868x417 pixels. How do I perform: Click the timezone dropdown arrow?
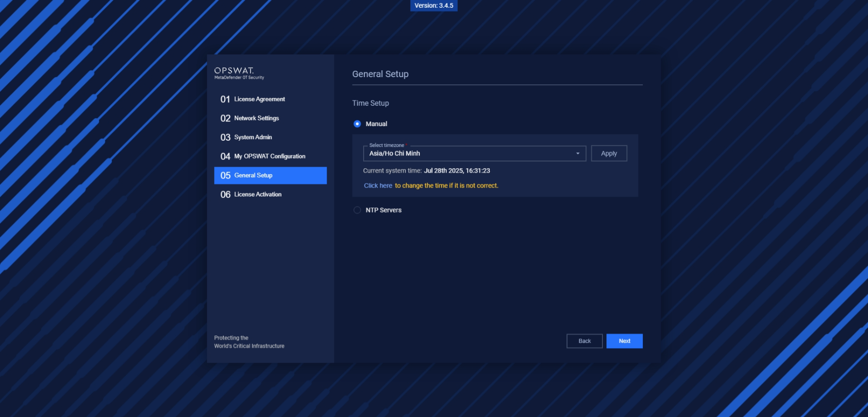(x=578, y=154)
